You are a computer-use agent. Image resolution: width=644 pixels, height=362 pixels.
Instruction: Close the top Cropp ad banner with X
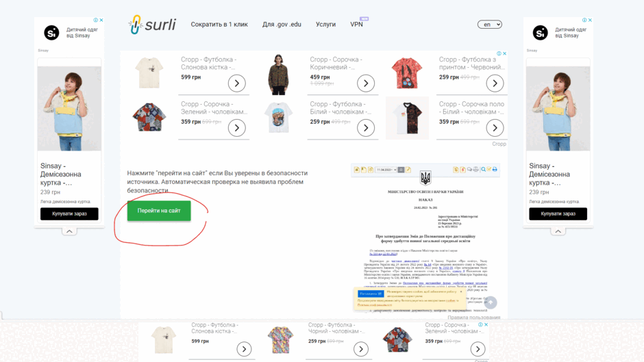[x=505, y=53]
